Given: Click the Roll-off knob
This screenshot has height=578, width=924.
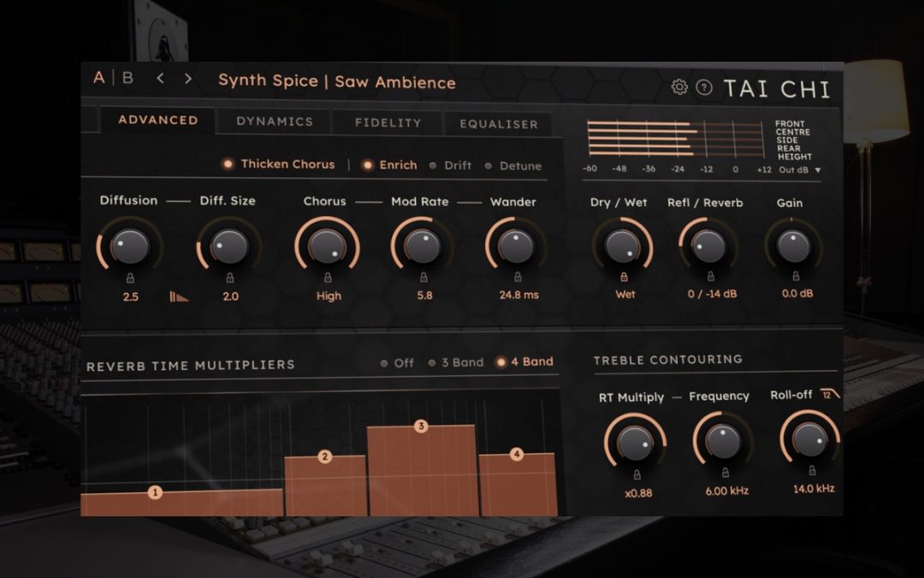Looking at the screenshot, I should [x=809, y=438].
